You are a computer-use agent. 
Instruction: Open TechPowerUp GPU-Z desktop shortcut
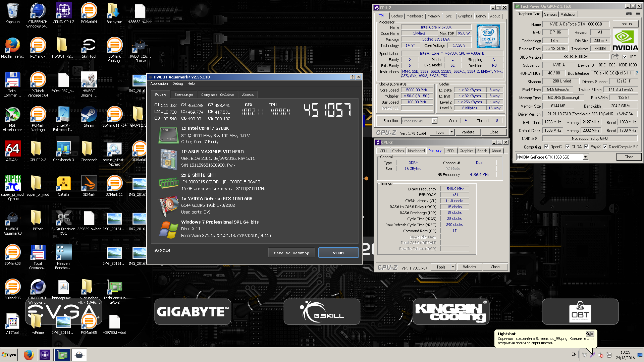pyautogui.click(x=114, y=291)
